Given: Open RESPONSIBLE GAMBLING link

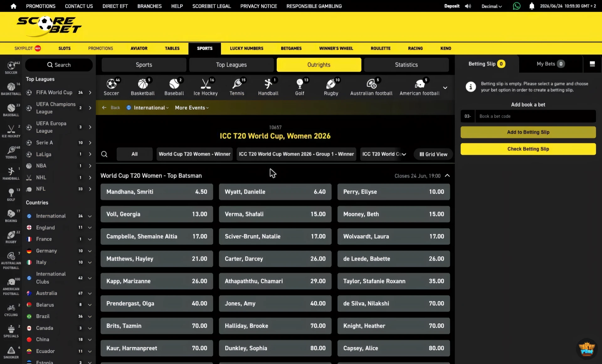Looking at the screenshot, I should point(314,6).
